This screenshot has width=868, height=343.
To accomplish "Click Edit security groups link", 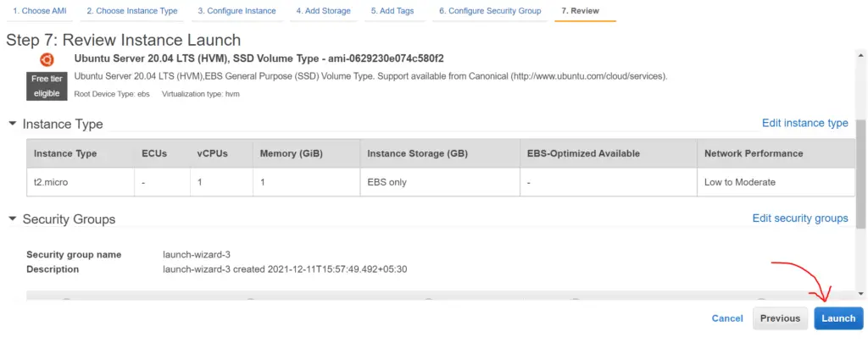I will 800,218.
